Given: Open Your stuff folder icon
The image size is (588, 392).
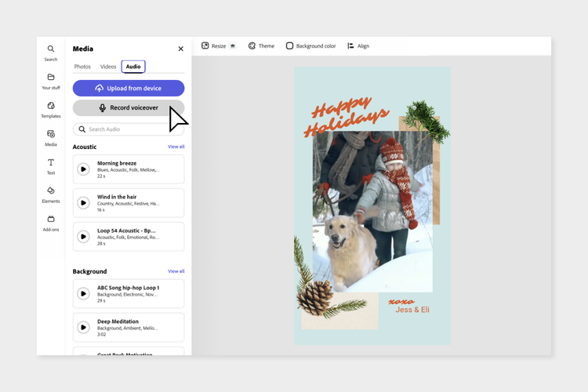Looking at the screenshot, I should (51, 77).
